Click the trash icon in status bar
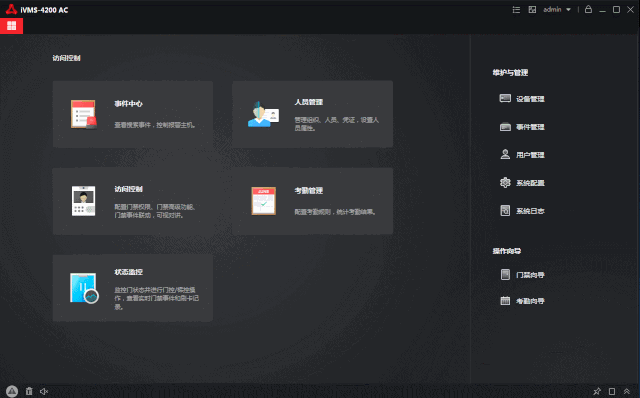This screenshot has width=640, height=398. pyautogui.click(x=29, y=391)
